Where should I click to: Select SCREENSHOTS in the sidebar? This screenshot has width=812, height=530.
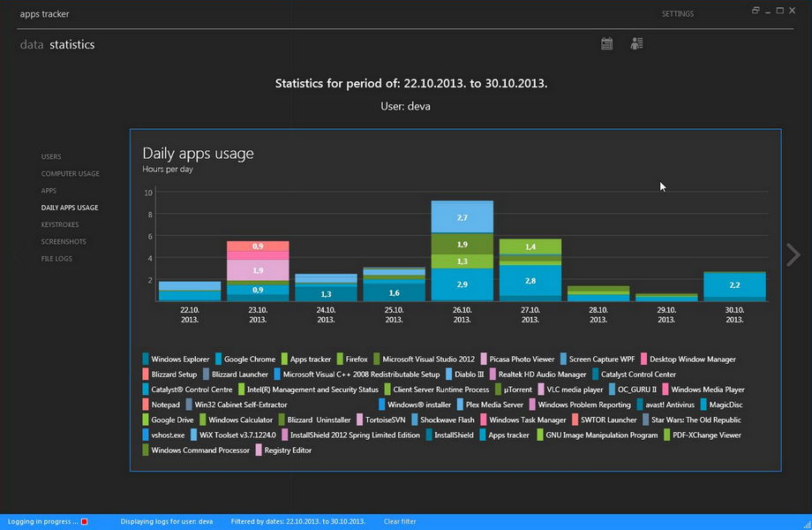(64, 242)
